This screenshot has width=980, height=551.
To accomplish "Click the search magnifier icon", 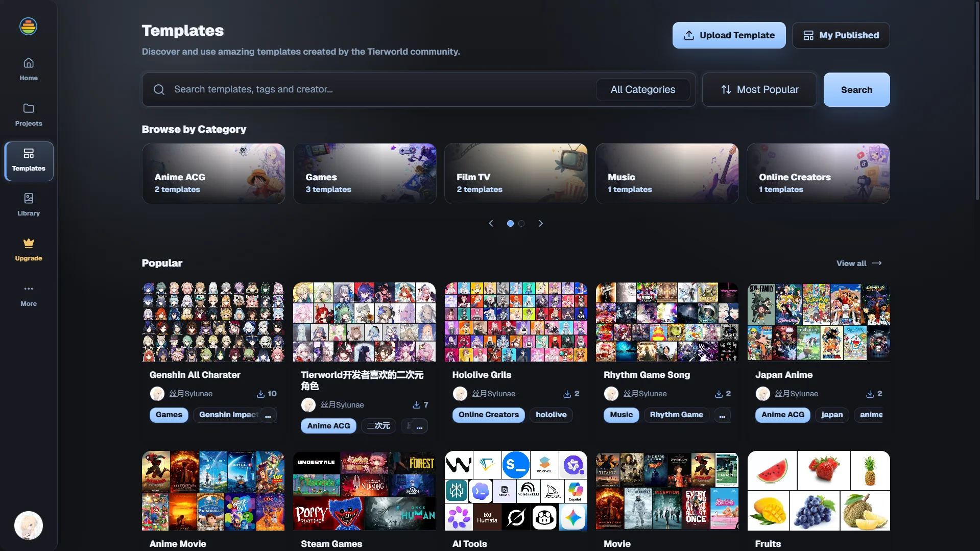I will 159,89.
